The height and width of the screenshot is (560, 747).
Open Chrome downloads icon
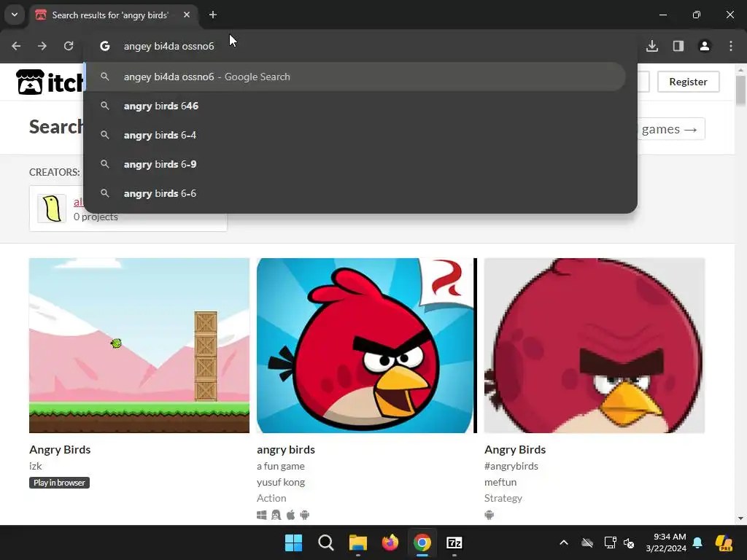(652, 46)
